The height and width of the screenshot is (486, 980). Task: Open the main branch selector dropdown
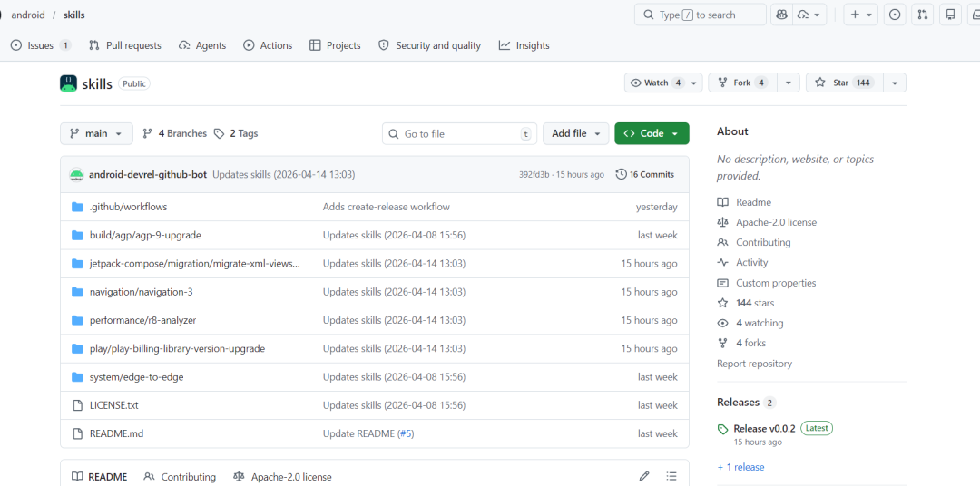coord(96,133)
